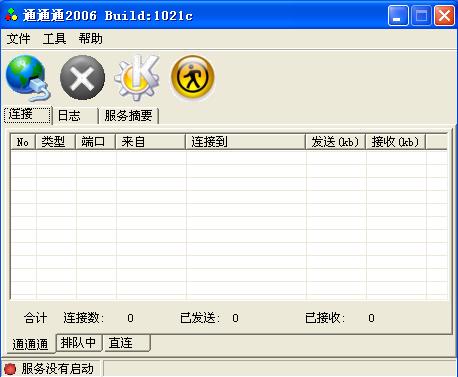Click the 发送(kb) column header
The height and width of the screenshot is (377, 458).
(x=336, y=142)
